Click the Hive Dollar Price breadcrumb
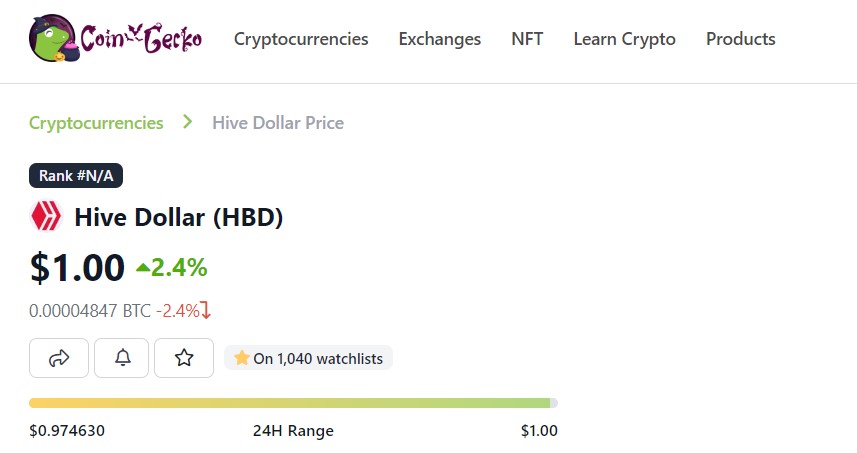The image size is (857, 453). click(x=278, y=123)
